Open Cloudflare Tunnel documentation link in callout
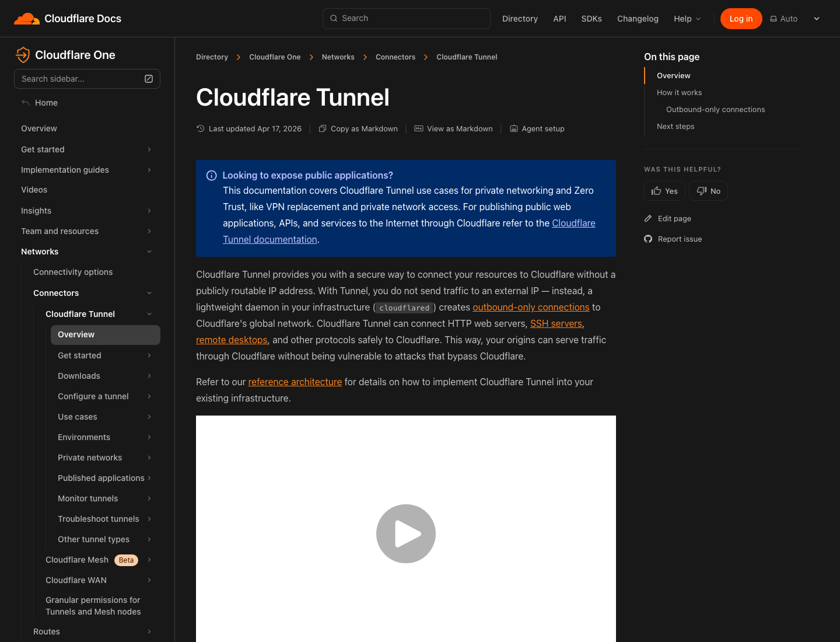 (270, 239)
